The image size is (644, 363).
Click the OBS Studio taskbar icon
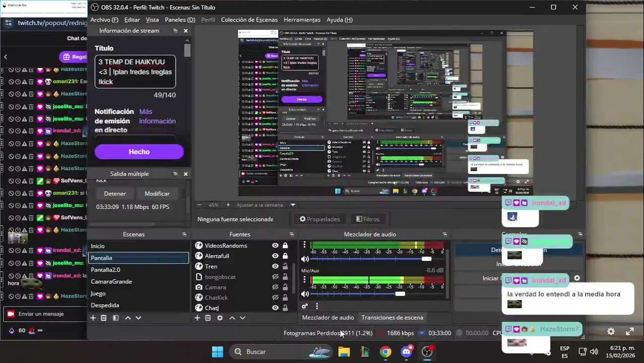click(427, 352)
